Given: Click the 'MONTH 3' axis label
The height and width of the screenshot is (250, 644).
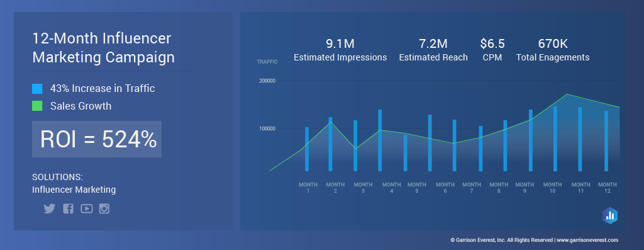Looking at the screenshot, I should click(363, 188).
